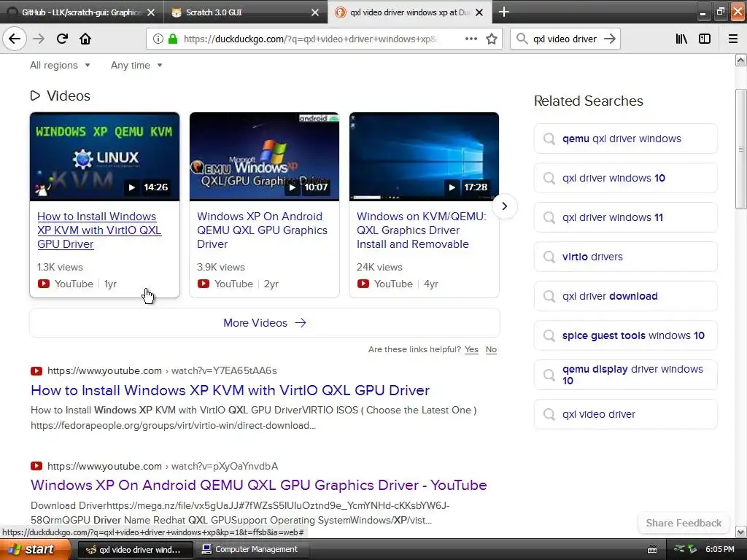Image resolution: width=747 pixels, height=560 pixels.
Task: Click YouTube favicon for watch?v=Y7EA65tAA6s result
Action: (36, 371)
